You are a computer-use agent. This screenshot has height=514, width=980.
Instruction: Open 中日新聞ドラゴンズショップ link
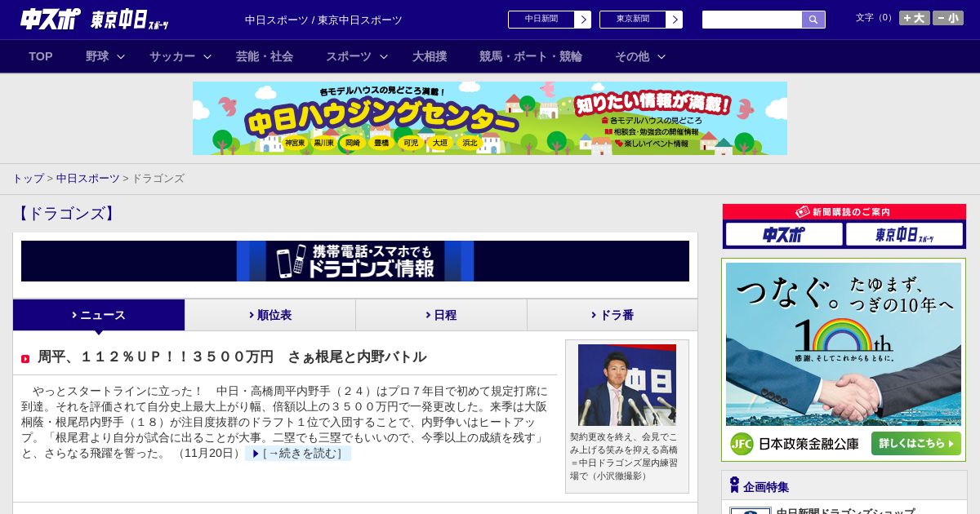[x=845, y=511]
